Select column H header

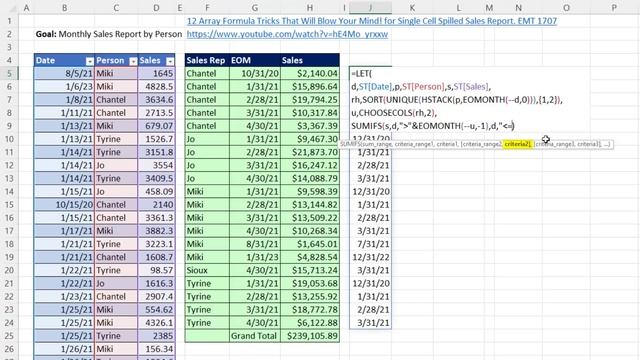click(x=310, y=7)
